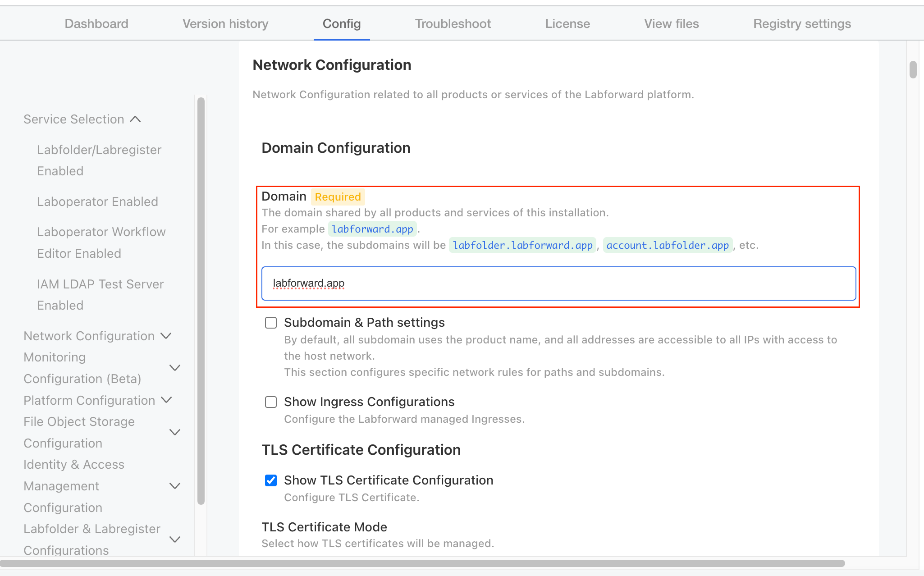Expand Monitoring Configuration (Beta) chevron

(175, 368)
